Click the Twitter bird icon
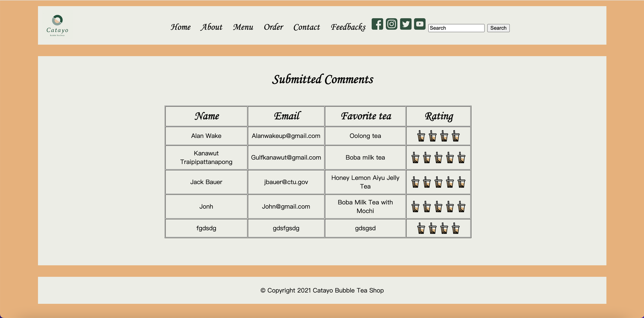The image size is (644, 318). 405,24
